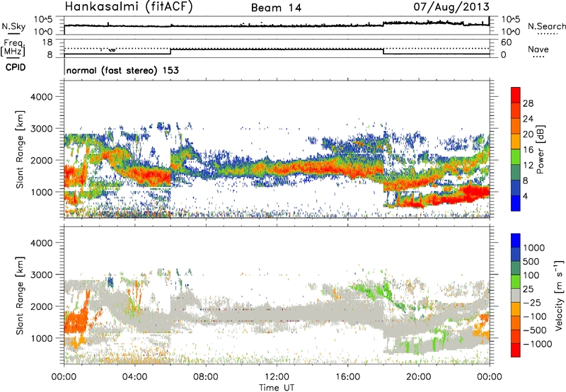Click the Freq. [MHz] axis label
566x392 pixels.
pos(13,48)
